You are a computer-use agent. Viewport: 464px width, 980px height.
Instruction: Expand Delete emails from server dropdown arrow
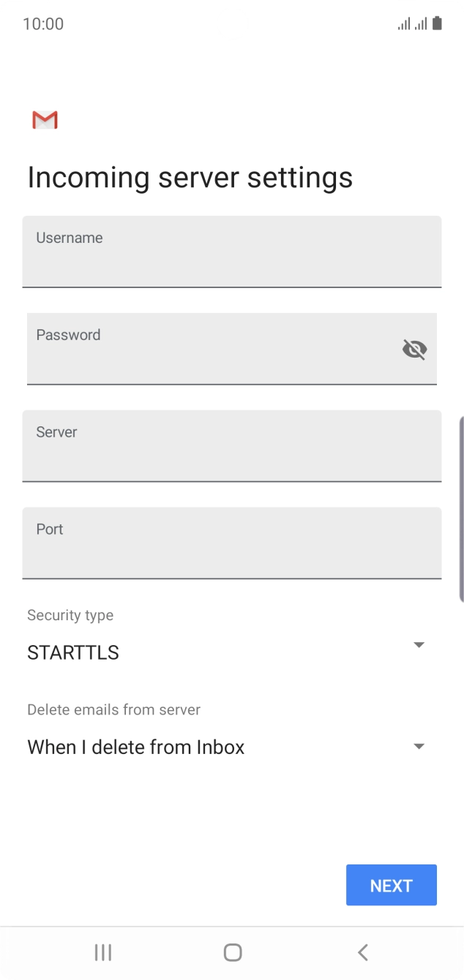tap(419, 747)
